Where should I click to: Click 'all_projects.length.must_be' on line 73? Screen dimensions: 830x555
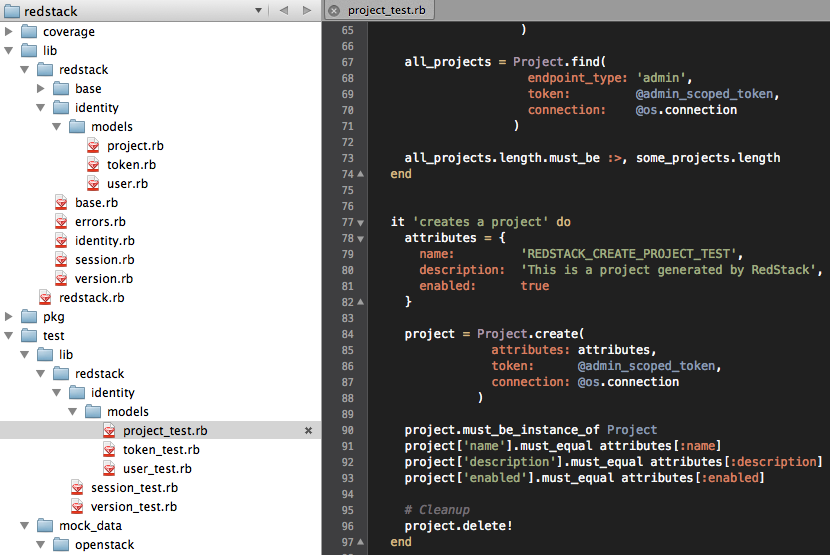502,158
